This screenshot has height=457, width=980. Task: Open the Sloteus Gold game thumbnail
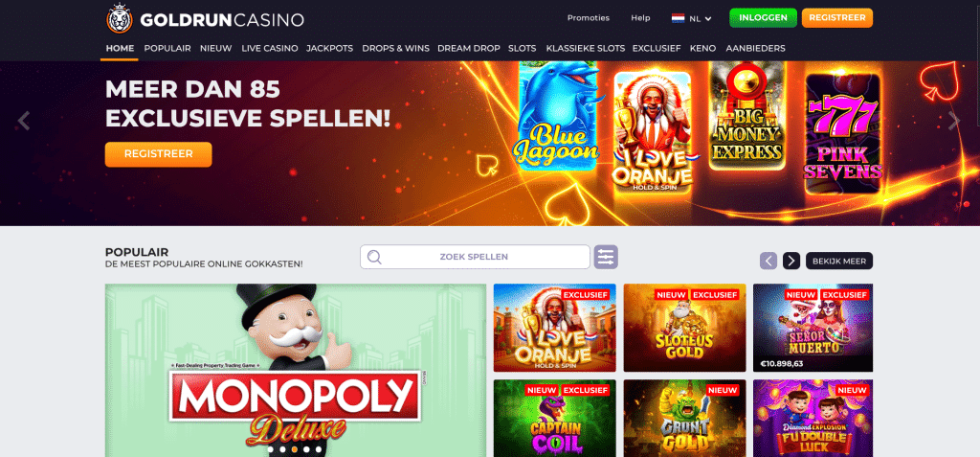tap(684, 328)
